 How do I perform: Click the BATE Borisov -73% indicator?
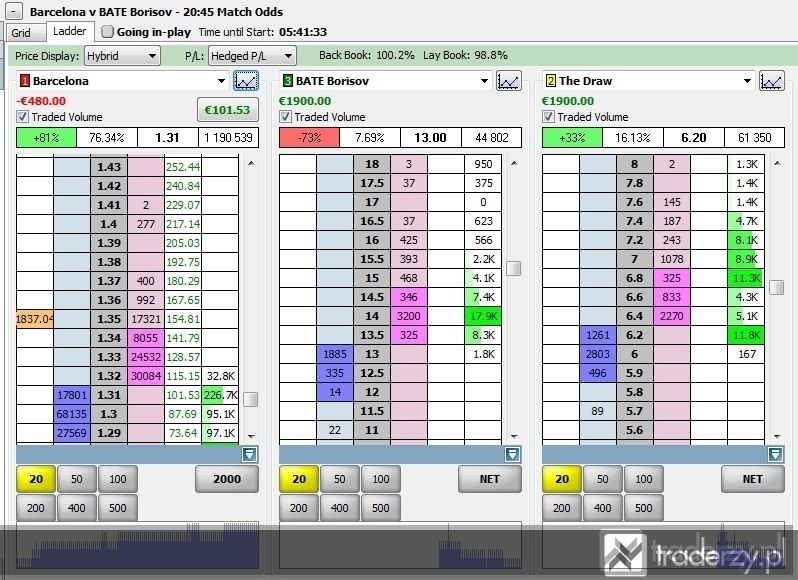click(309, 138)
